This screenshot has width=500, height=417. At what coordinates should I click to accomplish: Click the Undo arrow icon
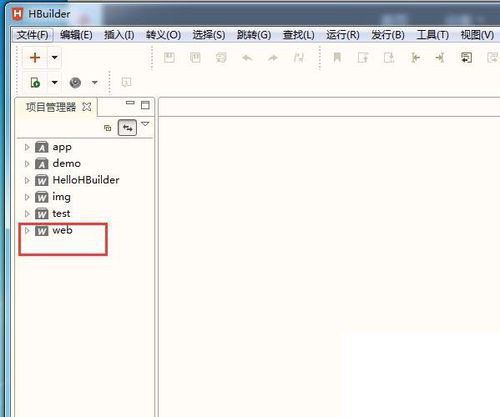click(x=247, y=58)
